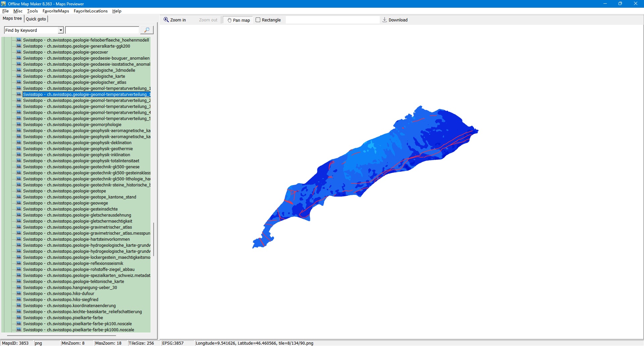Click the Rectangle selection icon
Image resolution: width=644 pixels, height=346 pixels.
coord(258,20)
